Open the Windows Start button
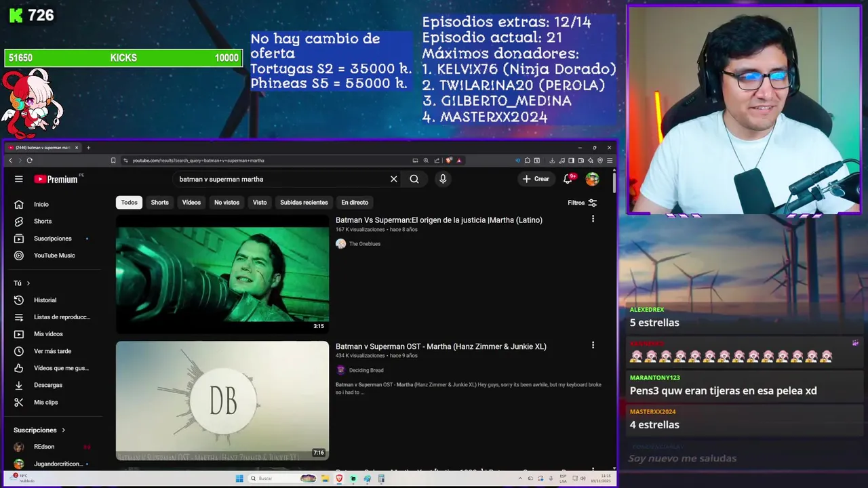Viewport: 868px width, 488px height. [x=239, y=479]
